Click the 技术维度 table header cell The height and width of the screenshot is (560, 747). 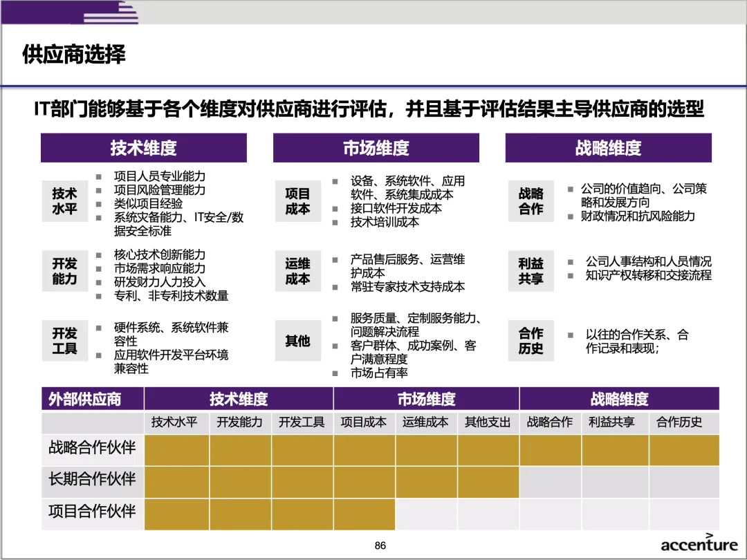[239, 399]
